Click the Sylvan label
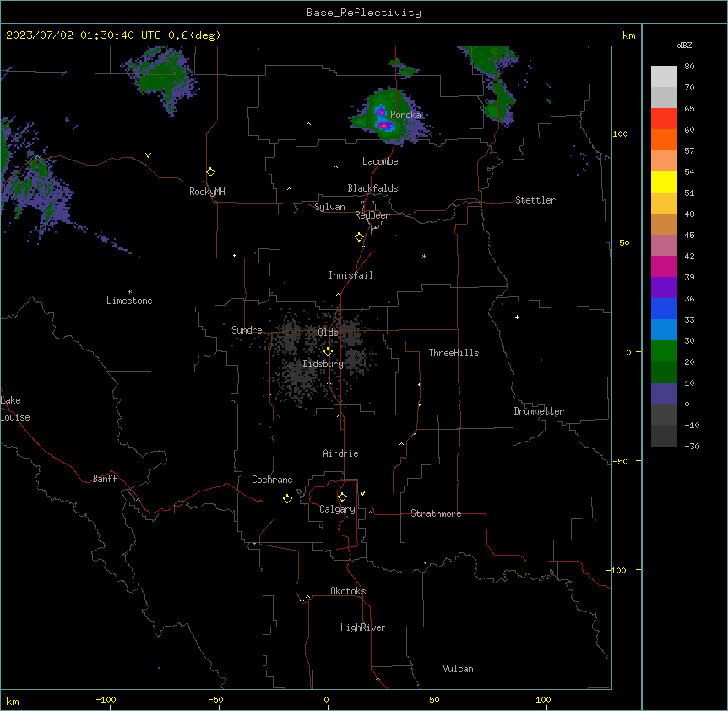 (329, 207)
